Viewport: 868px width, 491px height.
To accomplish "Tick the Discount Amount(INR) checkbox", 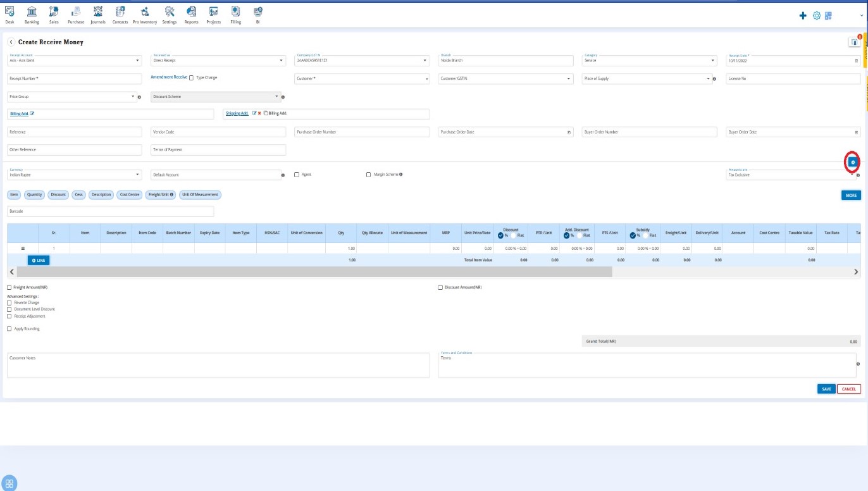I will [440, 287].
